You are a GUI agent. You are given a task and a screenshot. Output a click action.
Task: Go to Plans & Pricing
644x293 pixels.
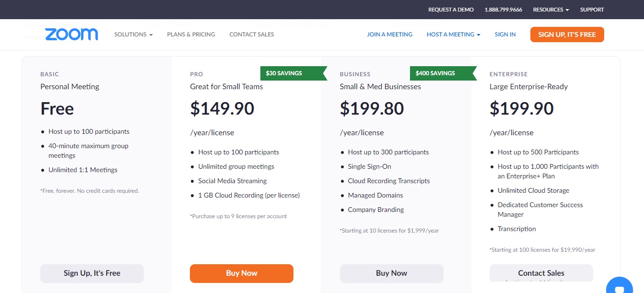tap(191, 35)
